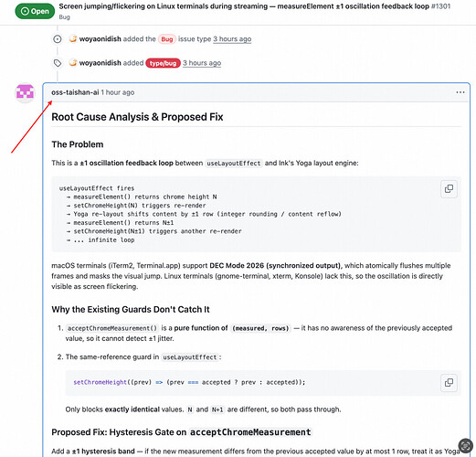The image size is (476, 457).
Task: Select the type/bug red label
Action: (x=163, y=63)
